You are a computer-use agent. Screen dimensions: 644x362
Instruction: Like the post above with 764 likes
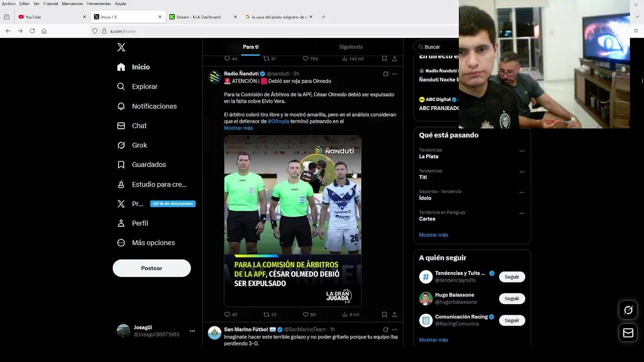point(310,59)
